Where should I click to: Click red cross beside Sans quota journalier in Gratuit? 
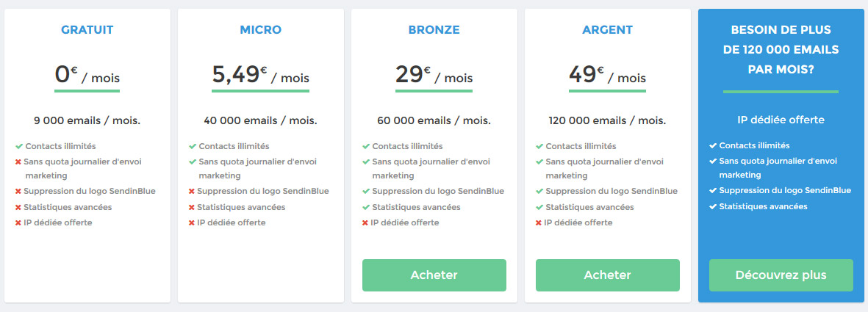pyautogui.click(x=19, y=162)
